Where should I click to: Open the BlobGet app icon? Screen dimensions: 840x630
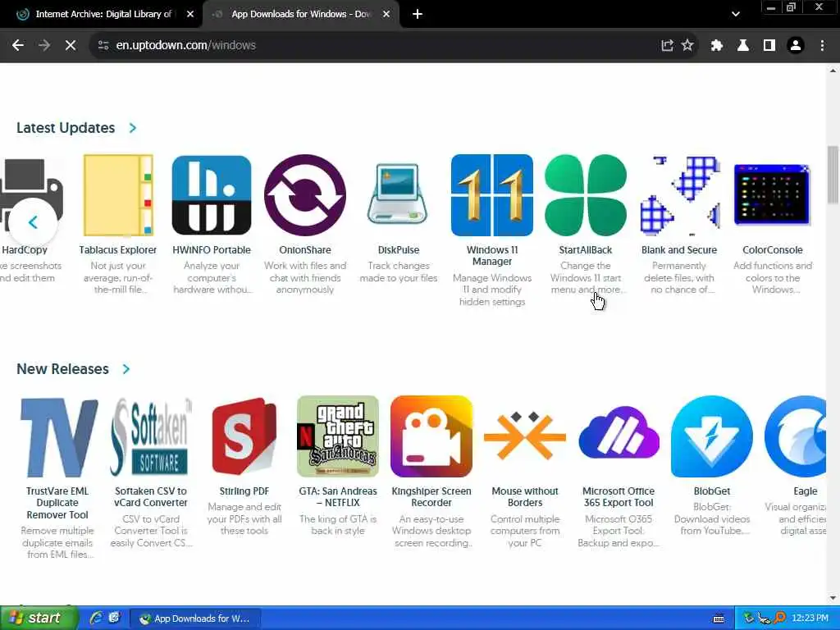[711, 436]
